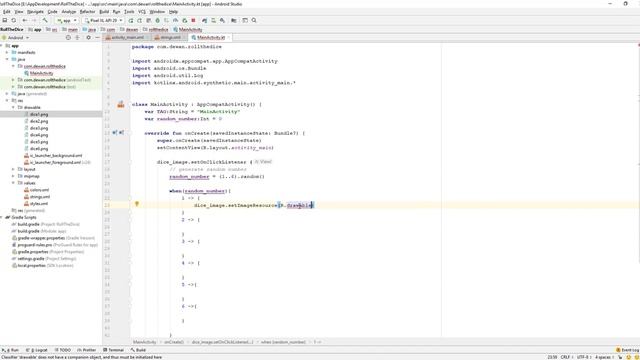640x360 pixels.
Task: Hide the Project panel with minus icon
Action: (97, 38)
